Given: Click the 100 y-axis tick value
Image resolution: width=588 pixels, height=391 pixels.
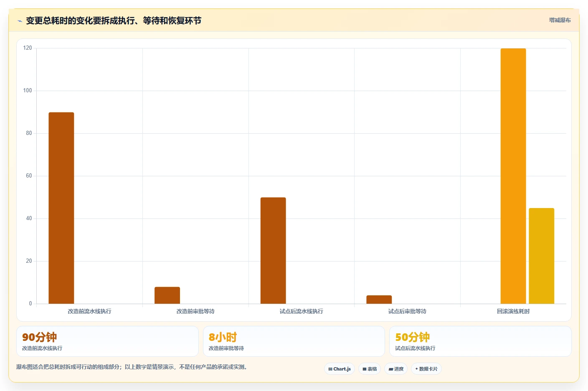Looking at the screenshot, I should click(x=28, y=91).
